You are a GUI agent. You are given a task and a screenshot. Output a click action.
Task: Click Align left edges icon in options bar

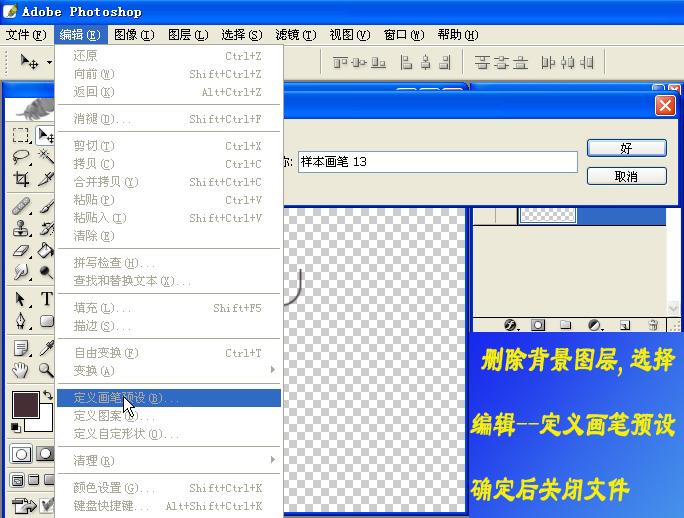(x=406, y=63)
